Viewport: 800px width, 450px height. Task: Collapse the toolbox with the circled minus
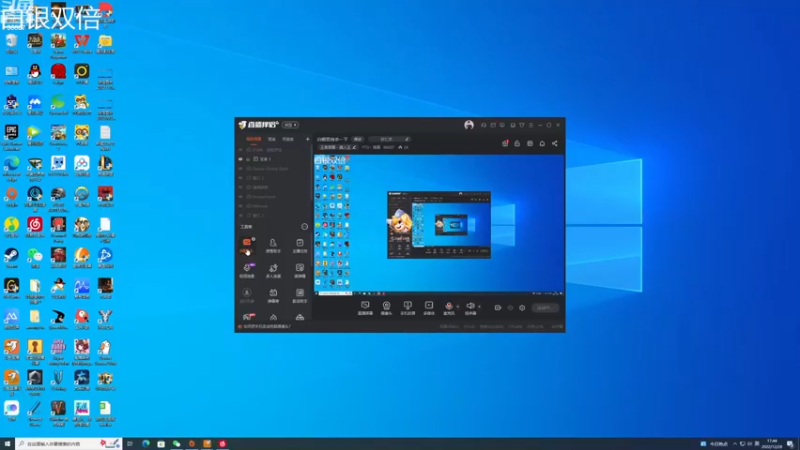click(x=305, y=227)
